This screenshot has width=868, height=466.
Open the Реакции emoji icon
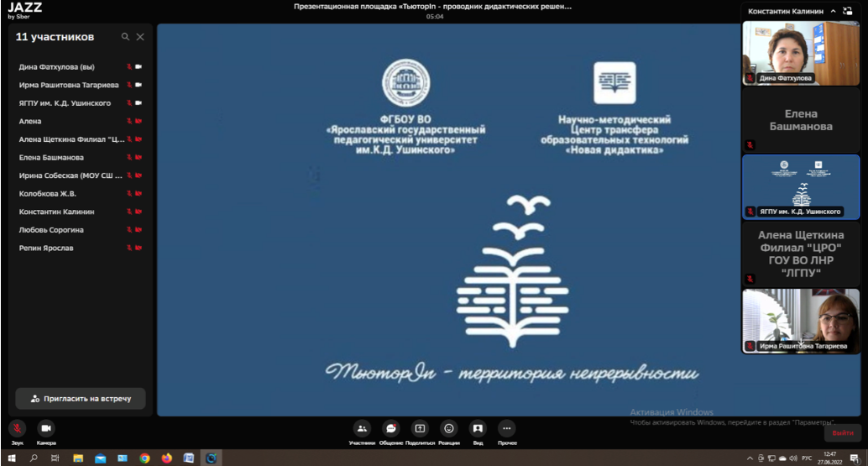tap(449, 428)
